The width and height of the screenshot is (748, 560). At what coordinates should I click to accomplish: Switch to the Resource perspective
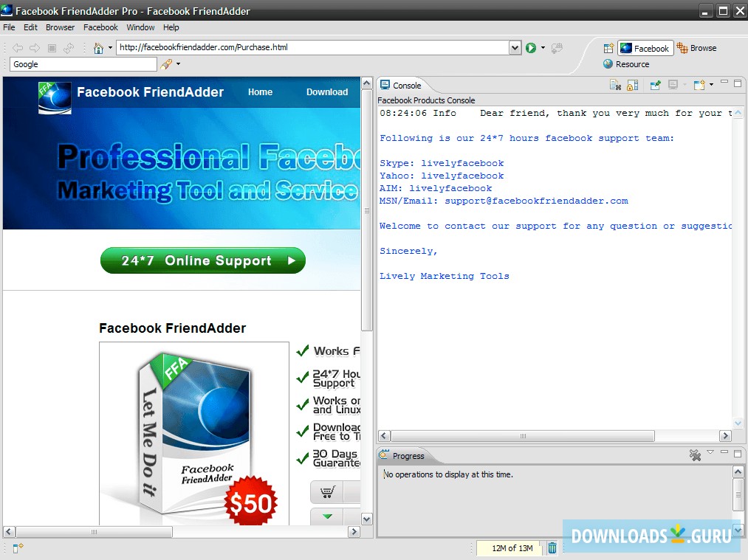(x=626, y=64)
